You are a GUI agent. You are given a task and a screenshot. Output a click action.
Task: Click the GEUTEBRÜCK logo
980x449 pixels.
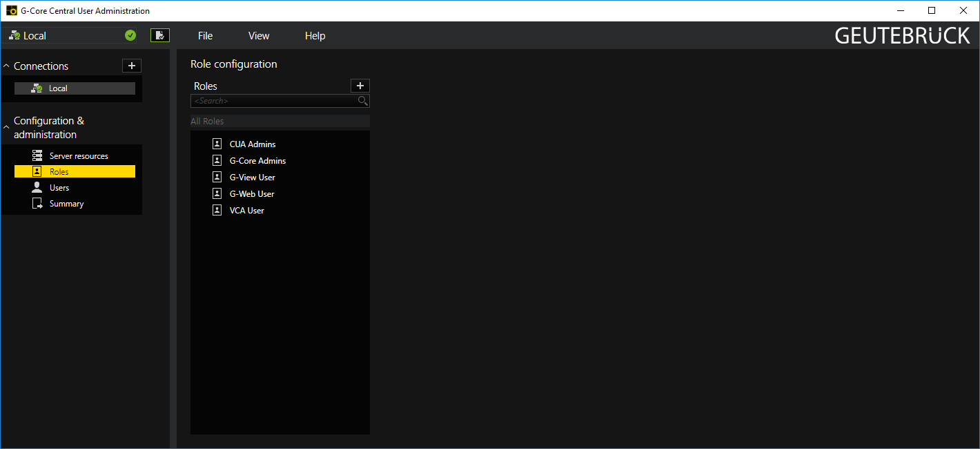(x=902, y=35)
